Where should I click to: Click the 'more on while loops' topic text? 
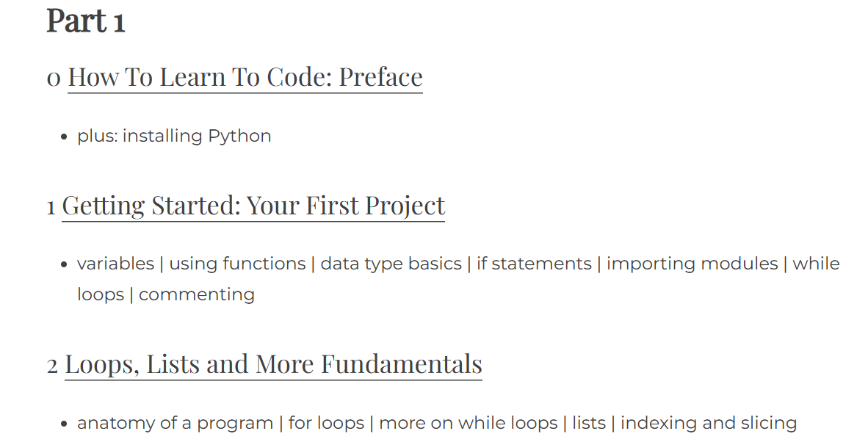469,423
